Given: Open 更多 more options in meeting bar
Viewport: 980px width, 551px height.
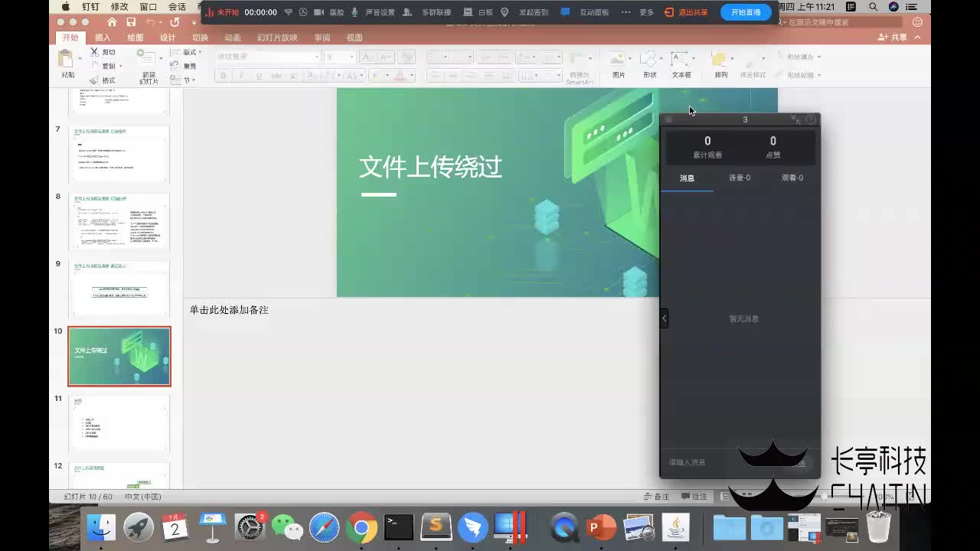Looking at the screenshot, I should pyautogui.click(x=638, y=12).
